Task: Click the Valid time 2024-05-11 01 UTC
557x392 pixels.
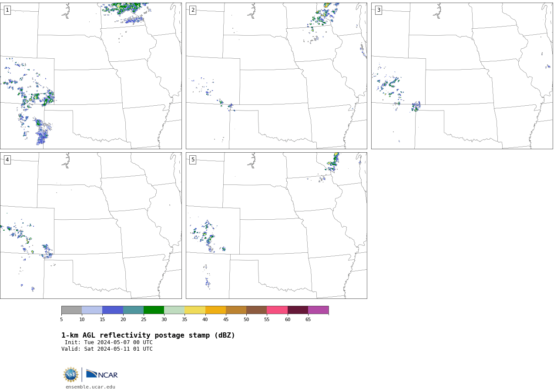Action: (107, 349)
